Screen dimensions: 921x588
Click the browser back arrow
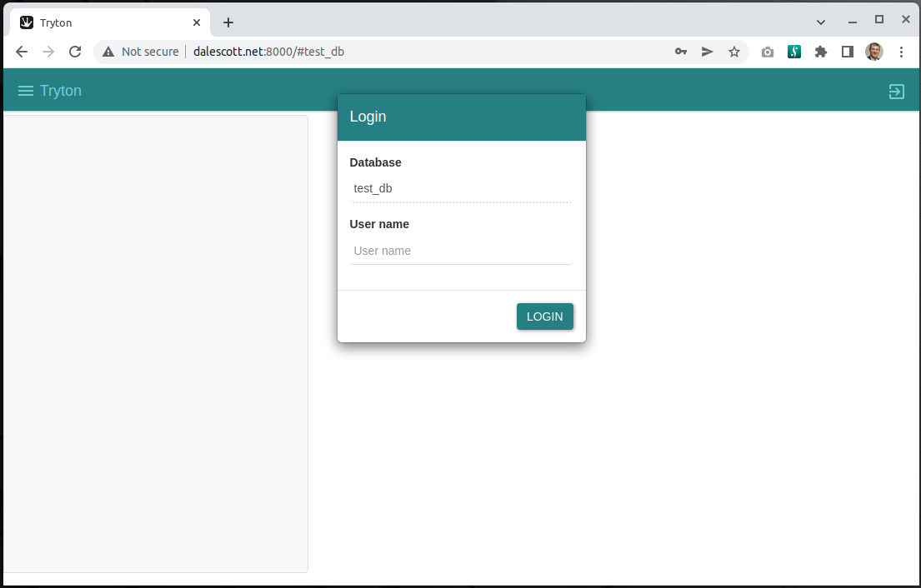22,51
